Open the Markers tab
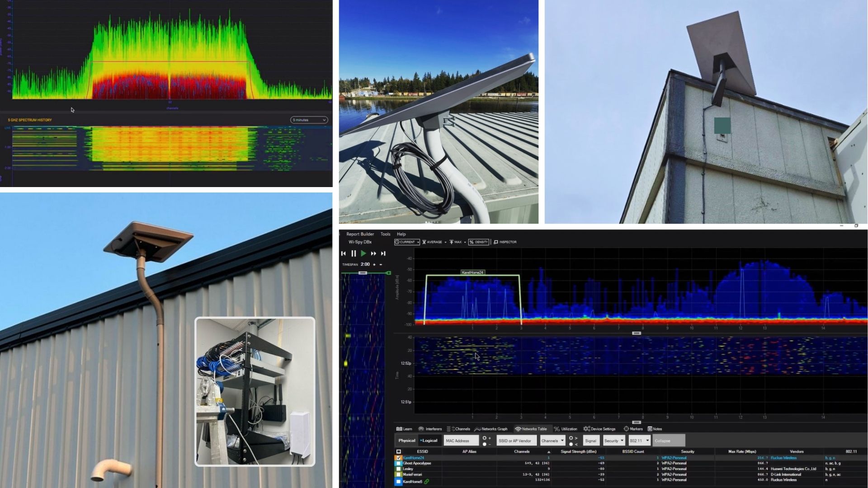Screen dimensions: 868x488 (633, 429)
